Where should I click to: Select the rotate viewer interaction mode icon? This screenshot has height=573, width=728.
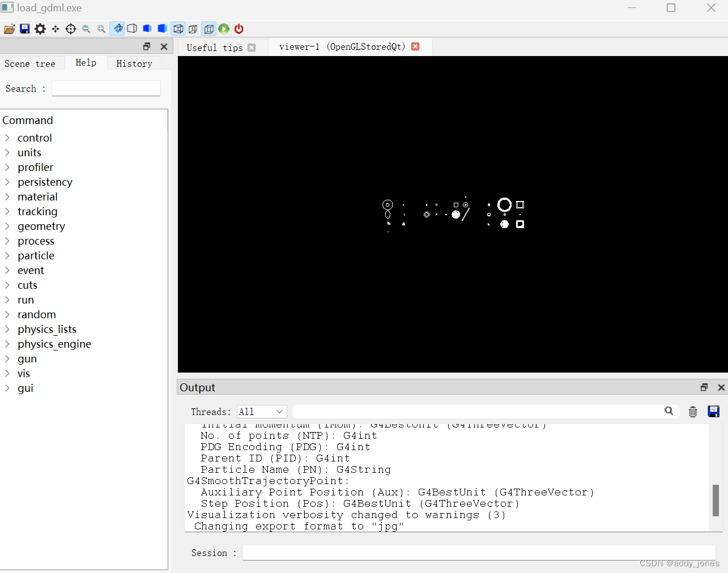[x=117, y=28]
